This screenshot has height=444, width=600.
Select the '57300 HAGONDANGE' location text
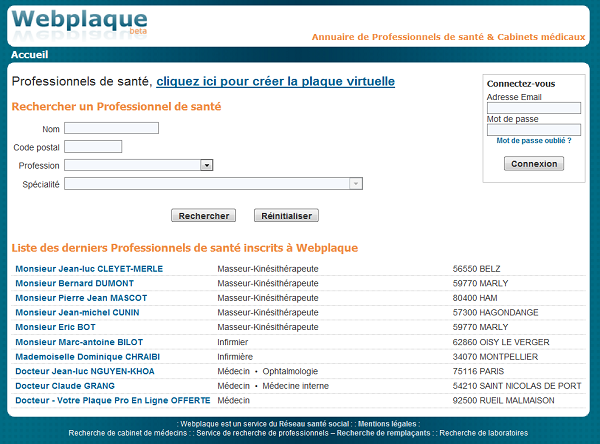point(496,312)
